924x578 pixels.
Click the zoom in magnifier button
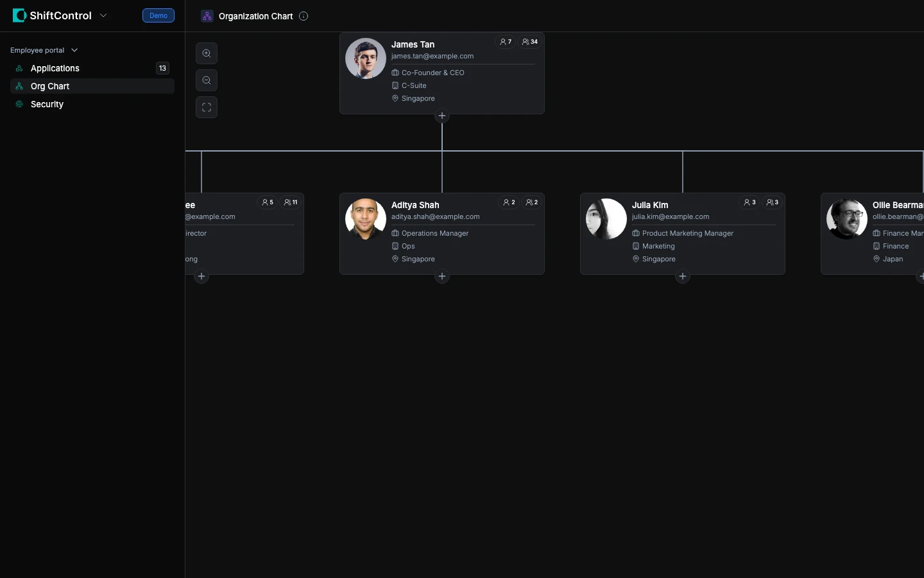(x=207, y=53)
